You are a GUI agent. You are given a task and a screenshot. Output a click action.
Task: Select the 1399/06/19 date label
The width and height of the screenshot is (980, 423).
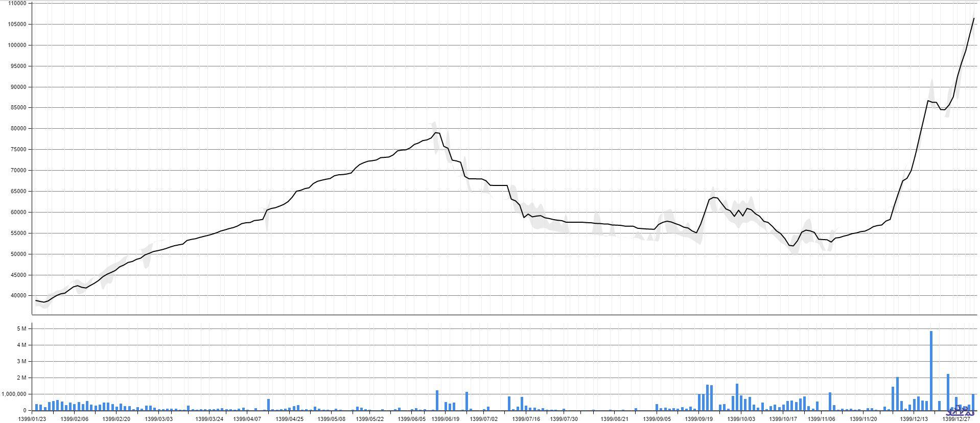(x=445, y=419)
